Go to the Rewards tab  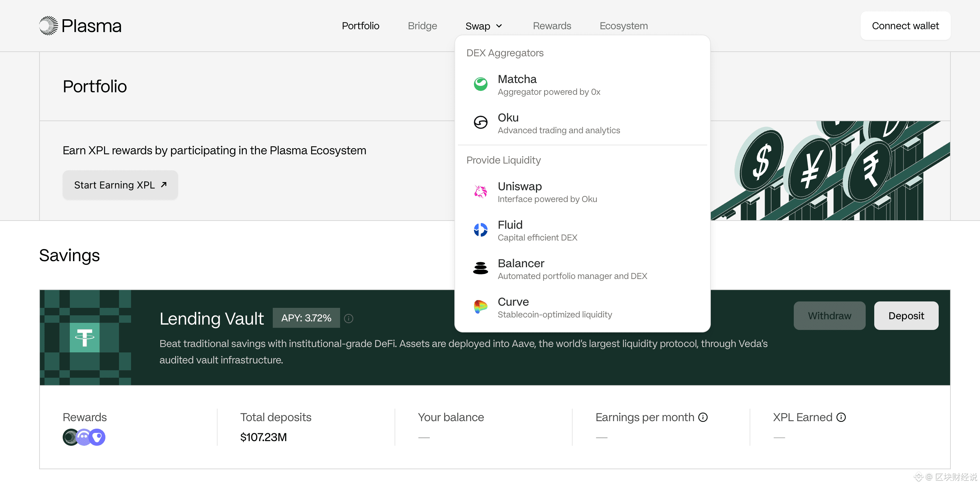pyautogui.click(x=552, y=26)
